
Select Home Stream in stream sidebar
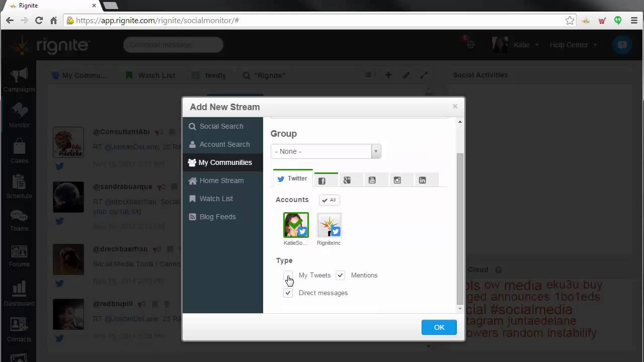(x=222, y=180)
